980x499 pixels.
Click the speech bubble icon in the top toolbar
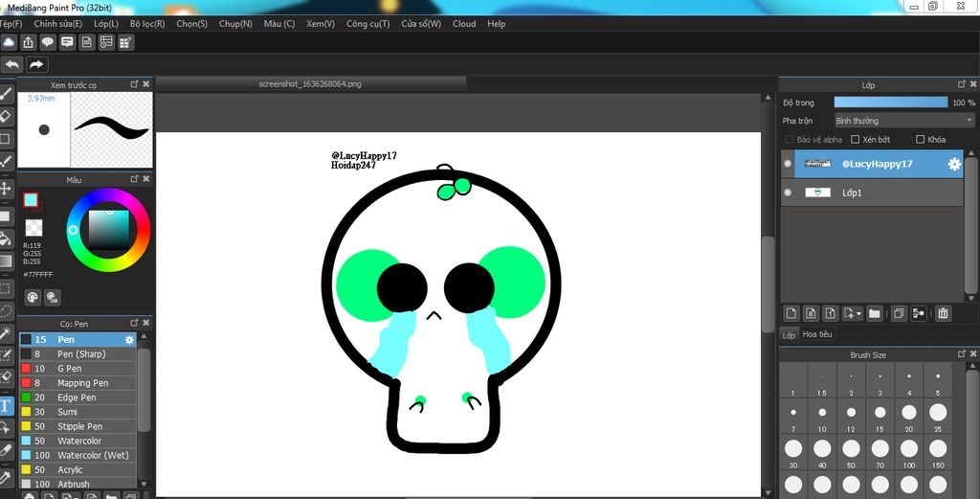tap(48, 42)
